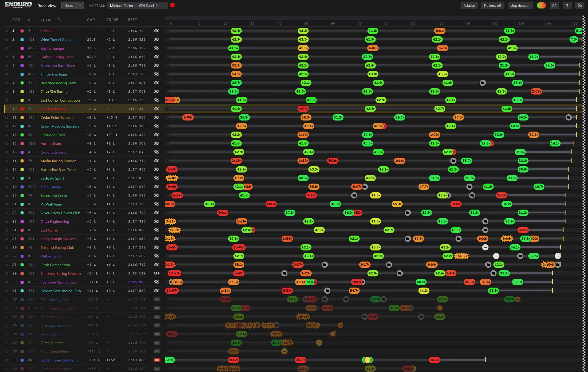The height and width of the screenshot is (372, 588).
Task: Toggle the radio circle for Kestrel Garage row
Action: pyautogui.click(x=7, y=48)
